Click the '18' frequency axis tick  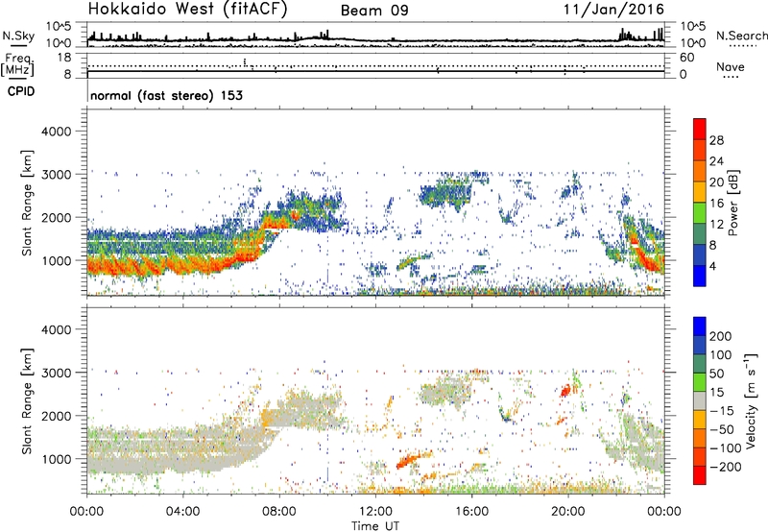tap(64, 58)
